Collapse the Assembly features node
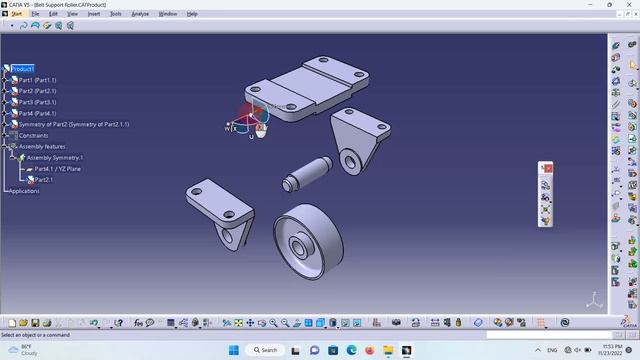Image resolution: width=640 pixels, height=360 pixels. (4, 146)
